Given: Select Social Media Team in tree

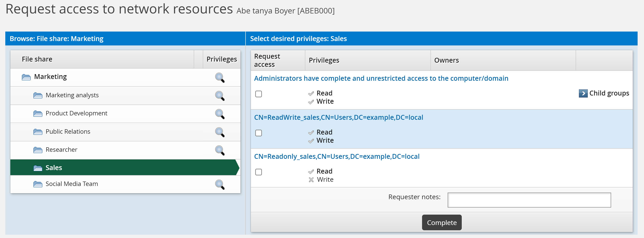Looking at the screenshot, I should point(71,184).
